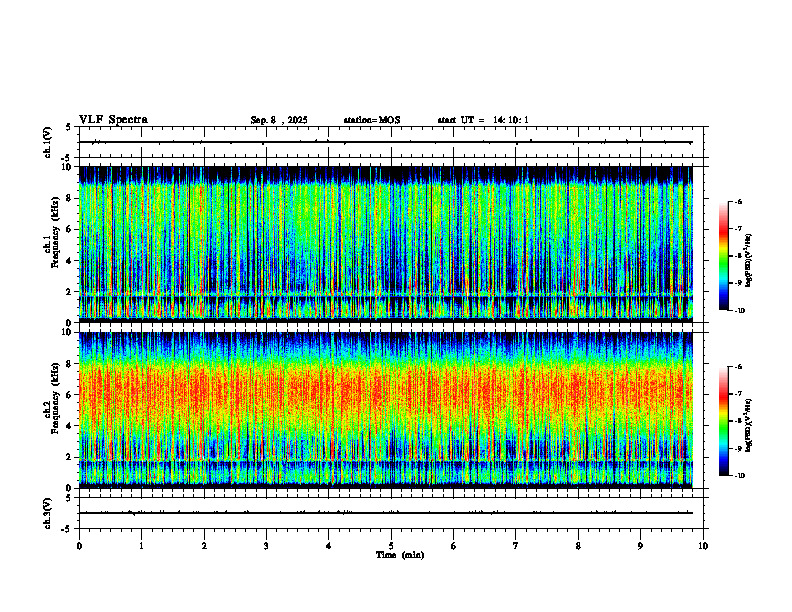The image size is (792, 612).
Task: Click the '9' minute tick on time axis
Action: point(640,546)
